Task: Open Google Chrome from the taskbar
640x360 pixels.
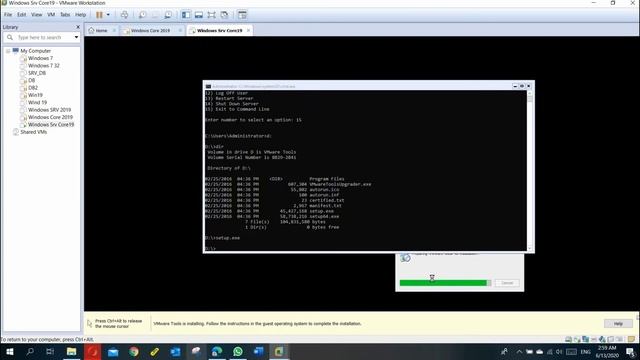Action: point(134,351)
